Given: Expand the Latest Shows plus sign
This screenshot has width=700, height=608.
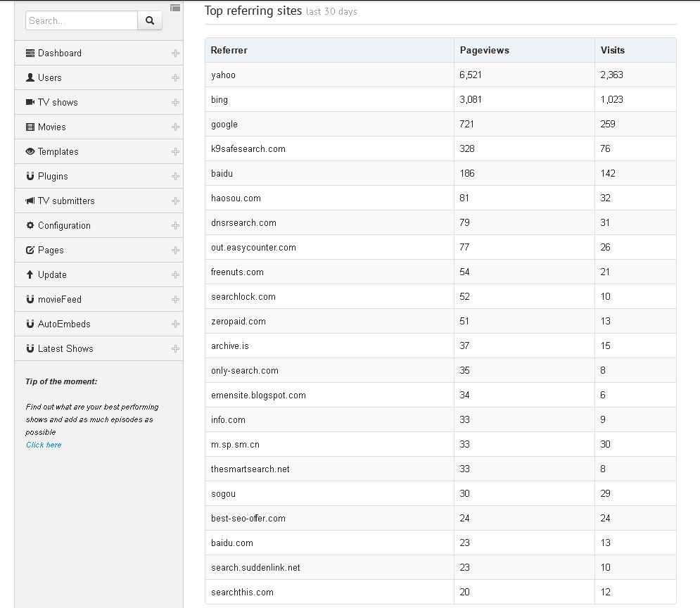Looking at the screenshot, I should 175,348.
